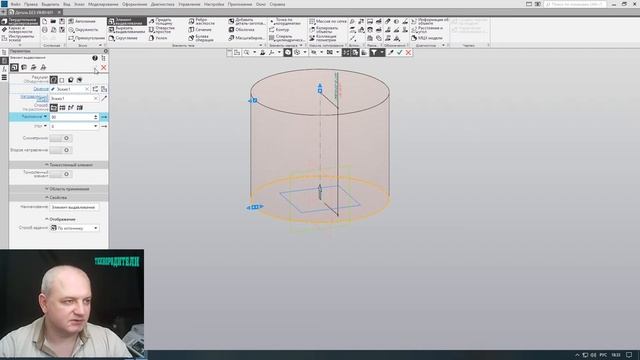Click the Наименование text field
This screenshot has height=360, width=640.
(x=74, y=207)
